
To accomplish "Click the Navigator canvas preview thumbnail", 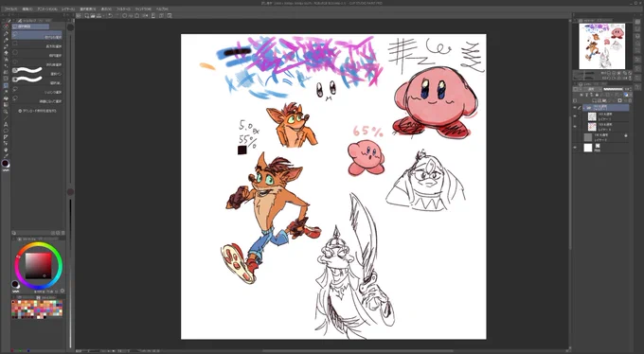I will click(601, 46).
